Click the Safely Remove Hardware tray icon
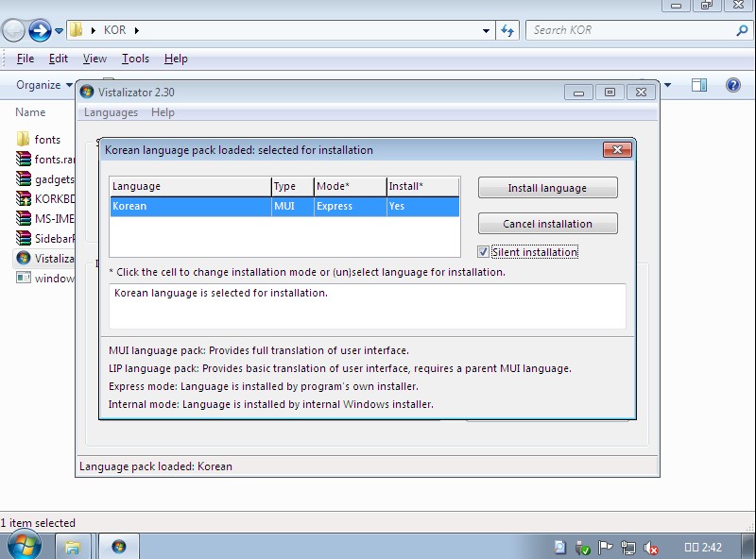Viewport: 756px width, 559px height. click(582, 548)
